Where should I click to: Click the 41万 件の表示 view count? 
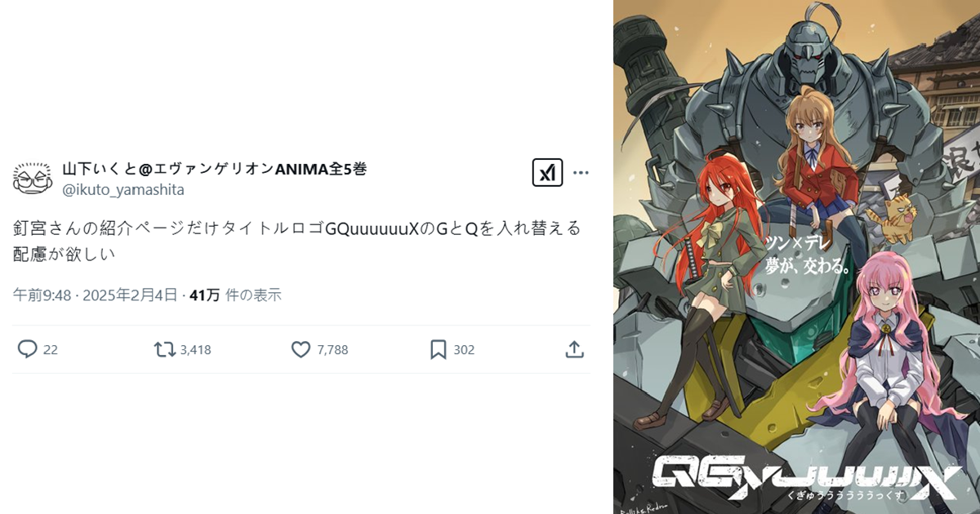pyautogui.click(x=235, y=295)
